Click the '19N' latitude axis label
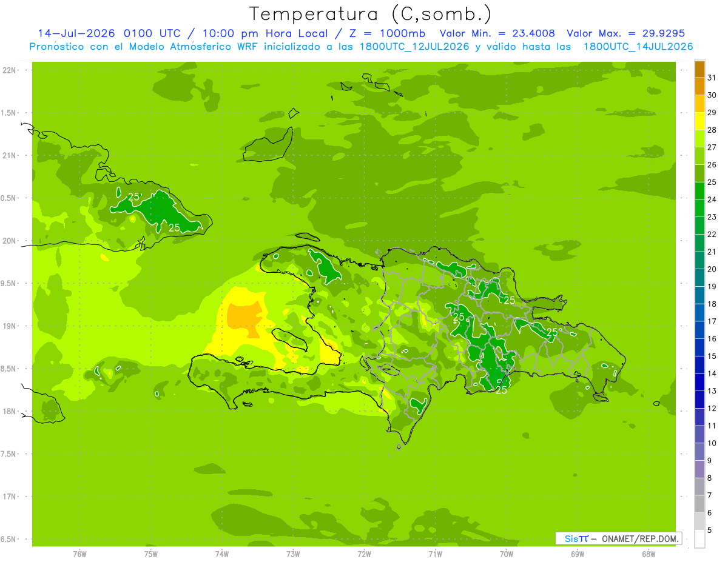Viewport: 728px width, 562px height. point(10,326)
